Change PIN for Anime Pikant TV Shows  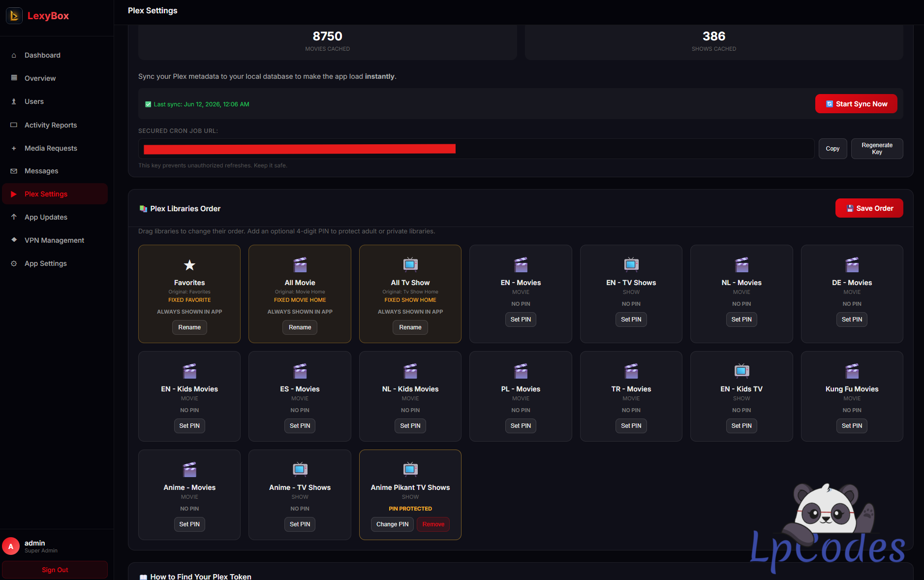tap(392, 524)
